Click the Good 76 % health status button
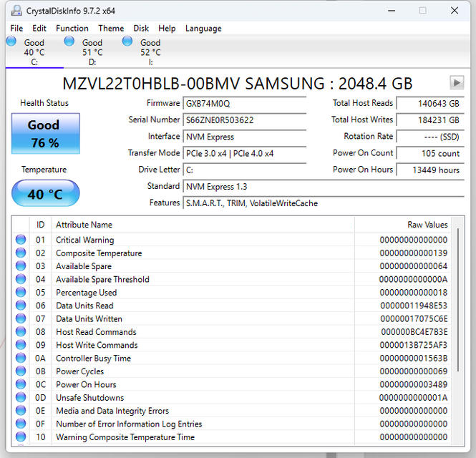 (45, 134)
